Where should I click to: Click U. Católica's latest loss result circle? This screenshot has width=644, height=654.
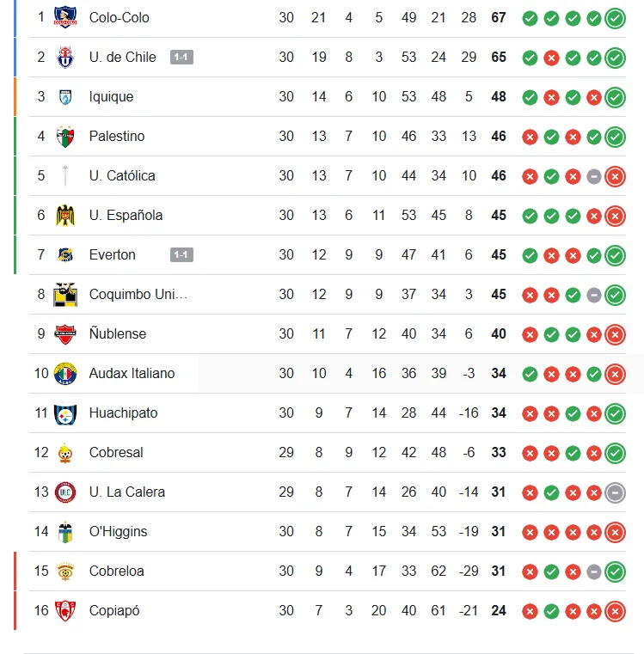pyautogui.click(x=615, y=176)
